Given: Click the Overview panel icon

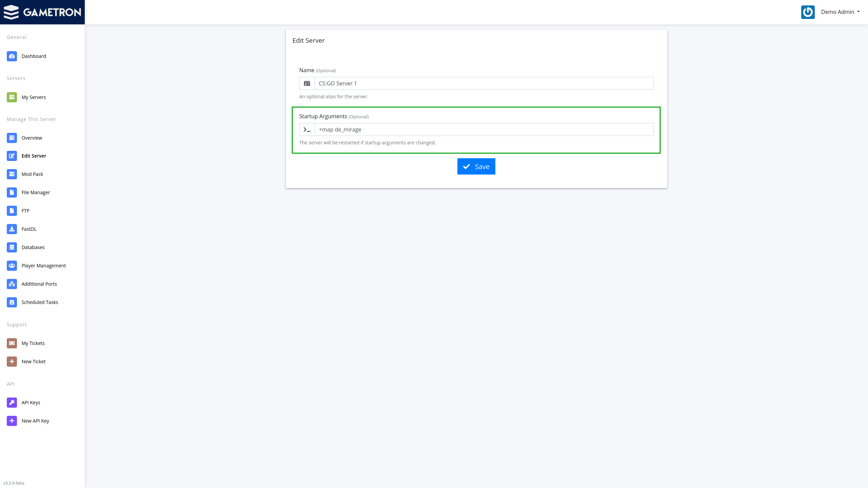Looking at the screenshot, I should click(x=12, y=137).
